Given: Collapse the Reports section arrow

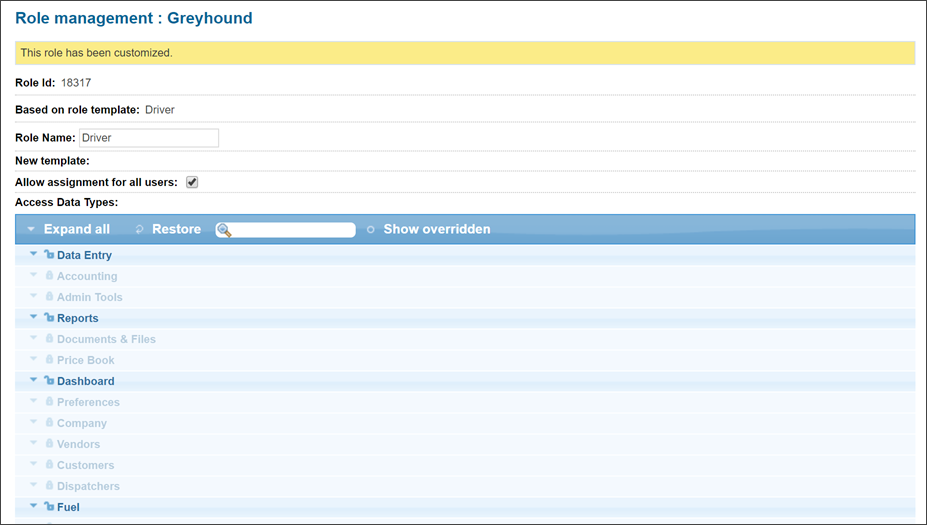Looking at the screenshot, I should pyautogui.click(x=33, y=318).
